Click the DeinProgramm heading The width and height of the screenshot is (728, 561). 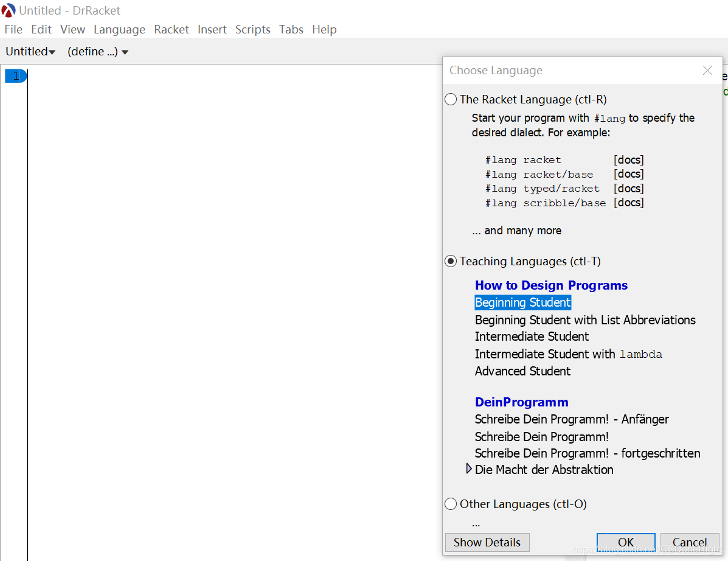pyautogui.click(x=521, y=402)
